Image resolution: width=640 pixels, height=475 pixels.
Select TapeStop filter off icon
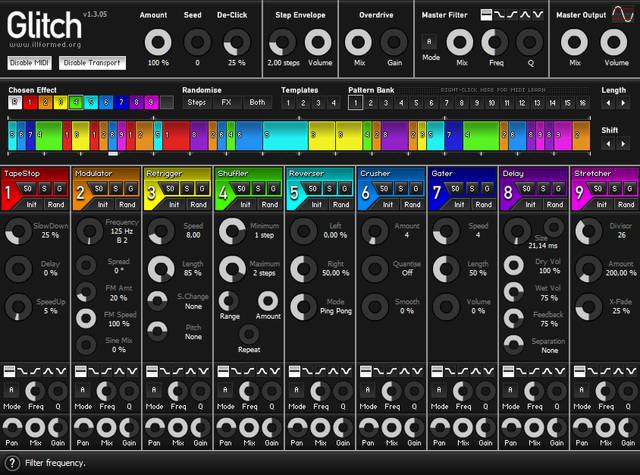click(x=9, y=371)
